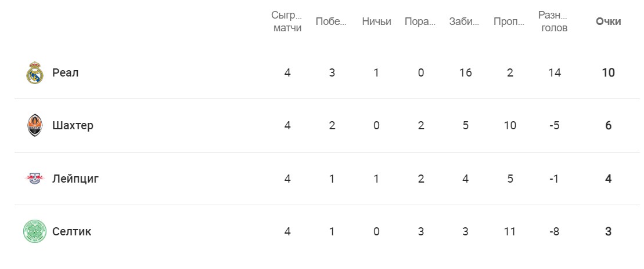The width and height of the screenshot is (644, 269).
Task: Click the Celtic club crest
Action: pyautogui.click(x=35, y=231)
